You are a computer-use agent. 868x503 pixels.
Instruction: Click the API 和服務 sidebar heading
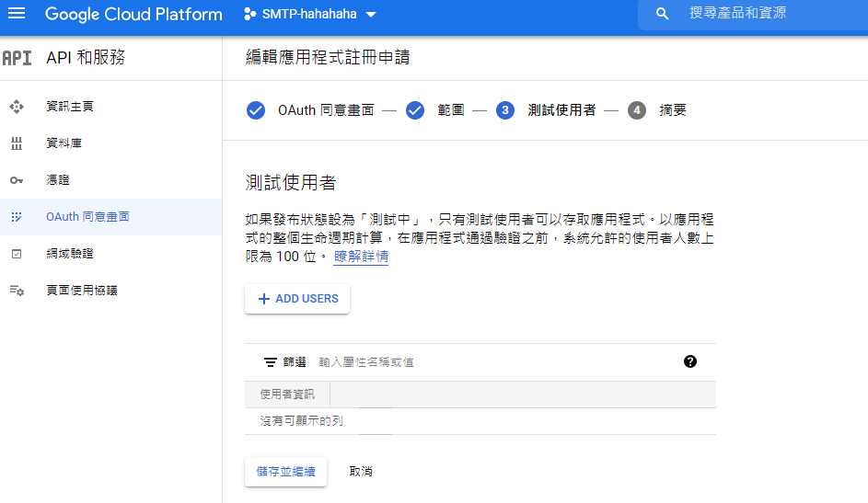click(86, 58)
